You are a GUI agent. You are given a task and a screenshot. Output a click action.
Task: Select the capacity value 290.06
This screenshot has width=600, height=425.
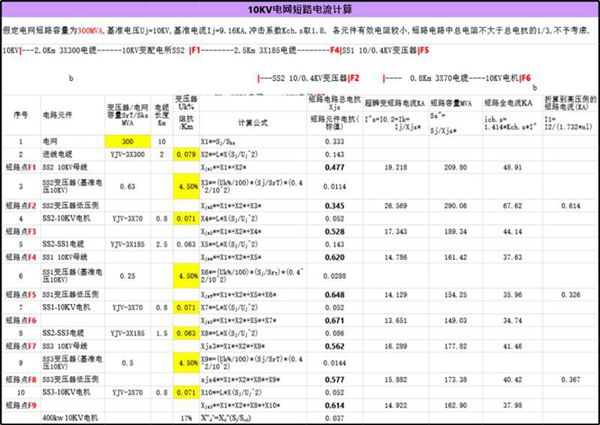click(x=455, y=206)
